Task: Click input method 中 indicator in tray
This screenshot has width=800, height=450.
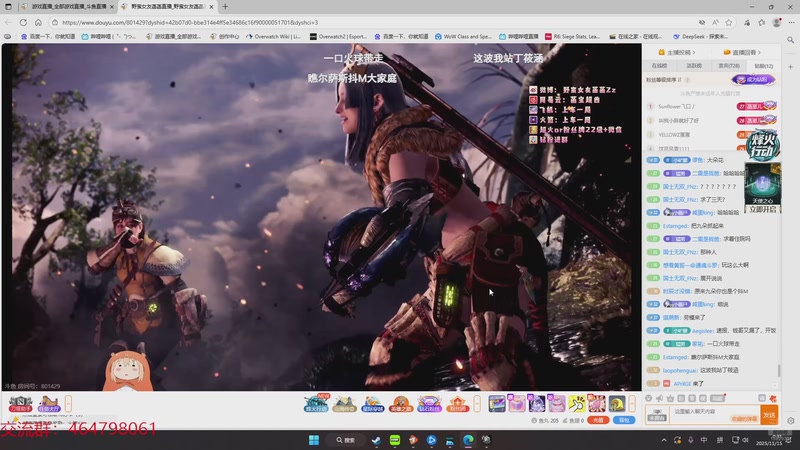Action: 704,440
